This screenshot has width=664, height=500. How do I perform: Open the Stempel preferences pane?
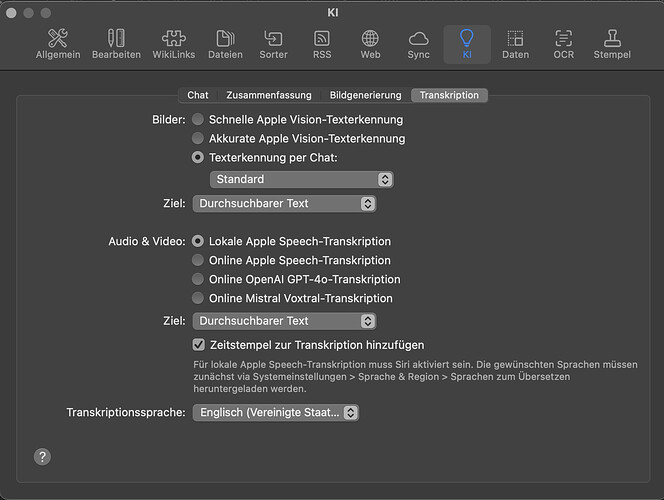613,45
